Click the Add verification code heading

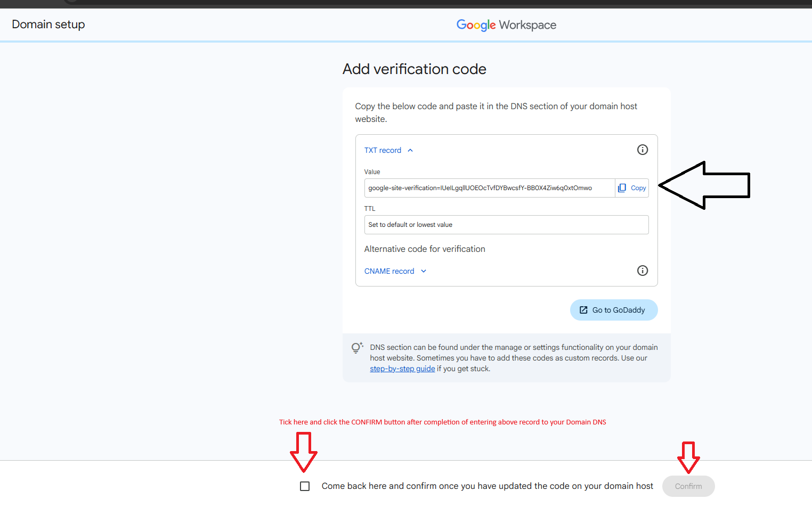pyautogui.click(x=414, y=69)
